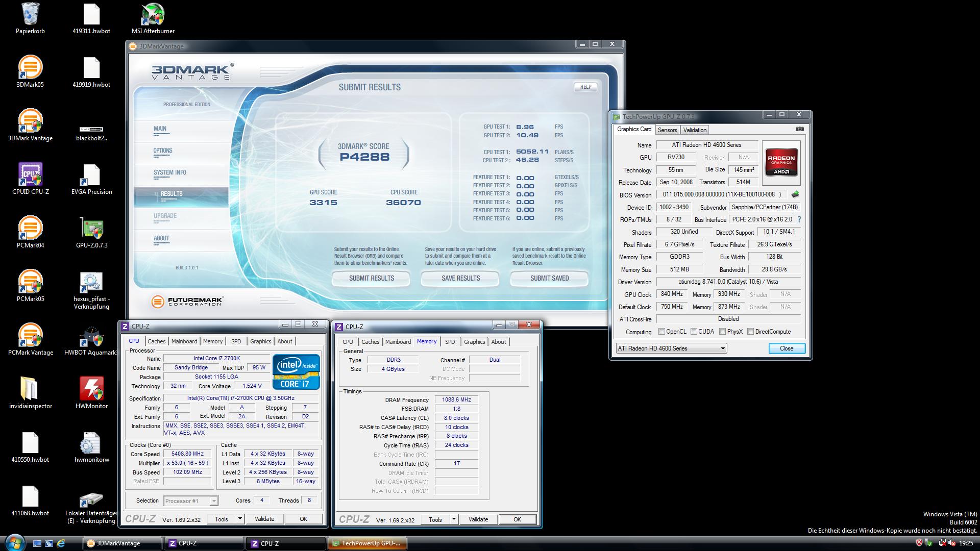Open the Windows Start orb
Image resolution: width=980 pixels, height=551 pixels.
14,542
